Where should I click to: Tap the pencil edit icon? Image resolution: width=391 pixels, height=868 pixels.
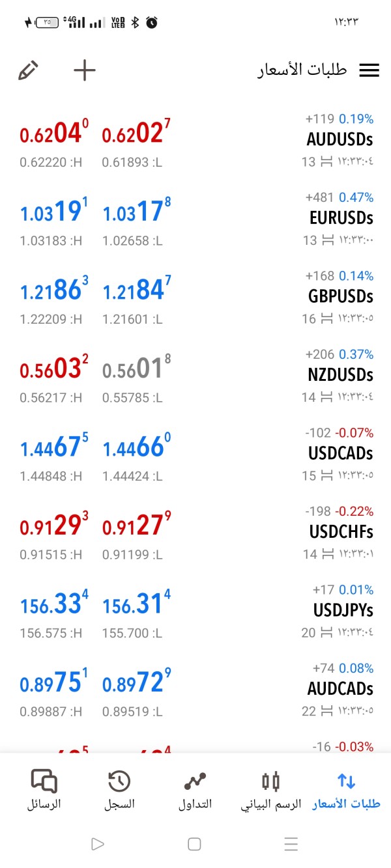tap(28, 70)
